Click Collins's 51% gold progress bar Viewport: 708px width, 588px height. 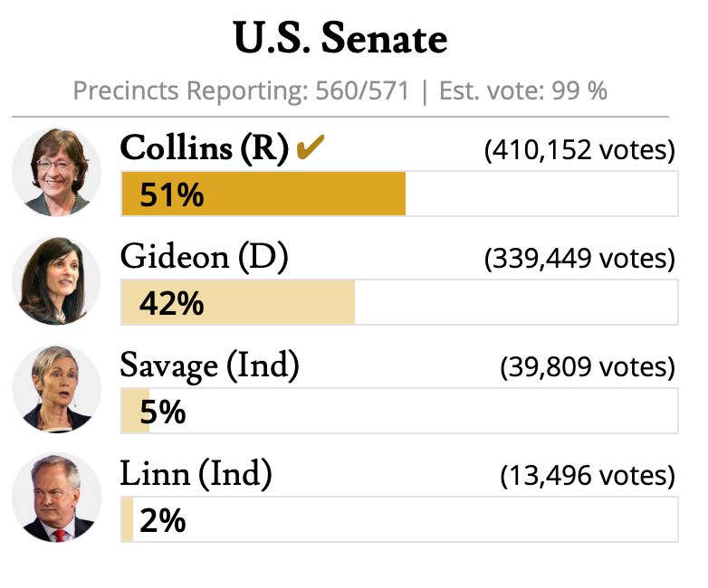pos(263,194)
